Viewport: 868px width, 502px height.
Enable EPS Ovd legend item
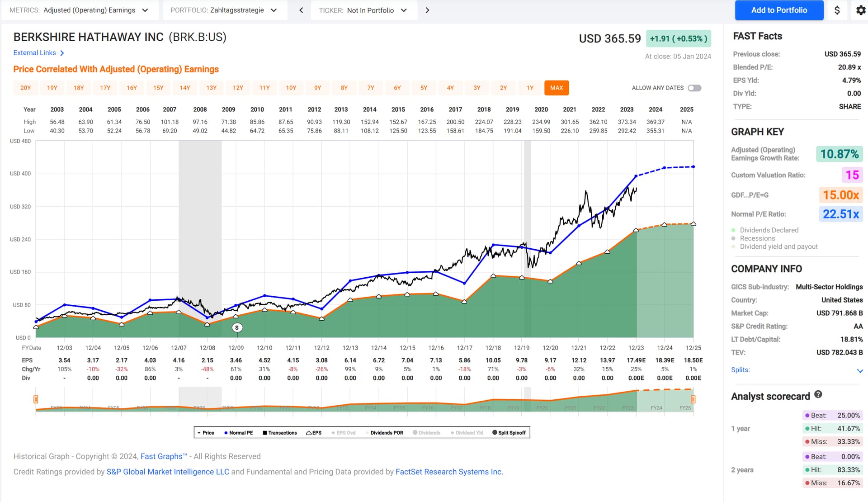(x=344, y=433)
